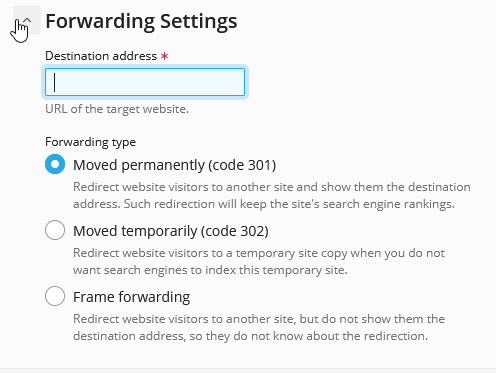The width and height of the screenshot is (496, 373).
Task: Click the '(code 301)' text
Action: pyautogui.click(x=242, y=165)
